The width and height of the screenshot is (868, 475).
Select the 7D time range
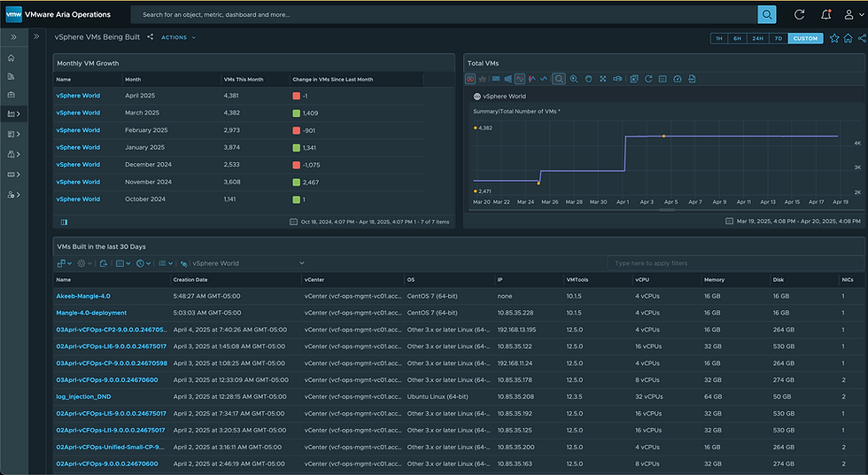(779, 38)
